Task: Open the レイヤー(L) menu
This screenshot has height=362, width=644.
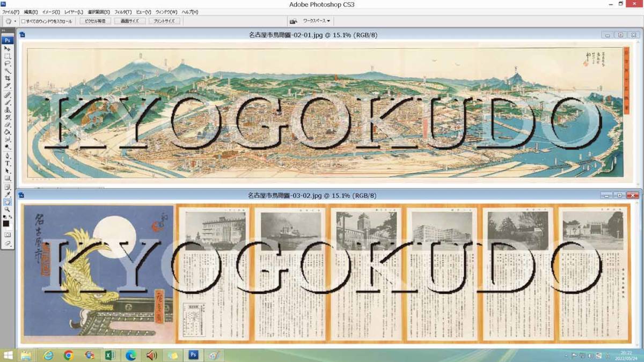Action: pyautogui.click(x=74, y=12)
